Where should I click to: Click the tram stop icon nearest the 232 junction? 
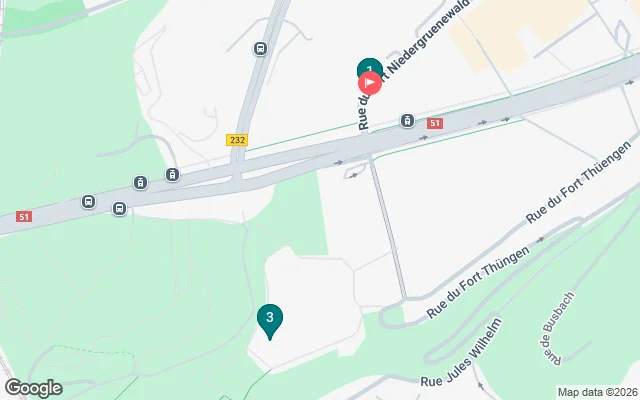[x=172, y=175]
